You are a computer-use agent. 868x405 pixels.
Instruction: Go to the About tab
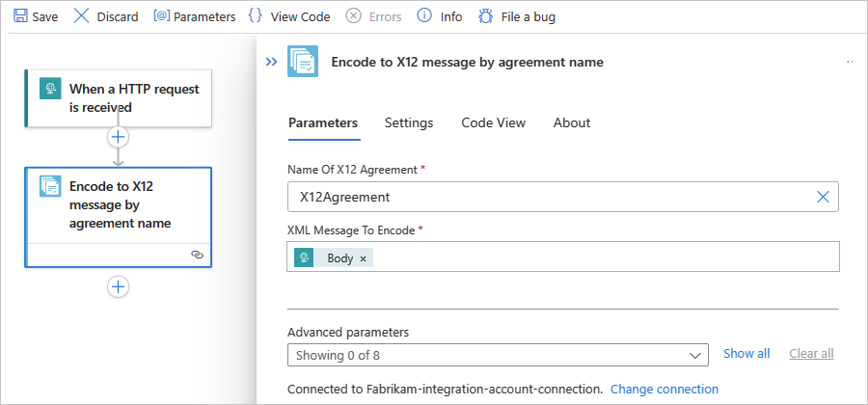click(x=572, y=122)
